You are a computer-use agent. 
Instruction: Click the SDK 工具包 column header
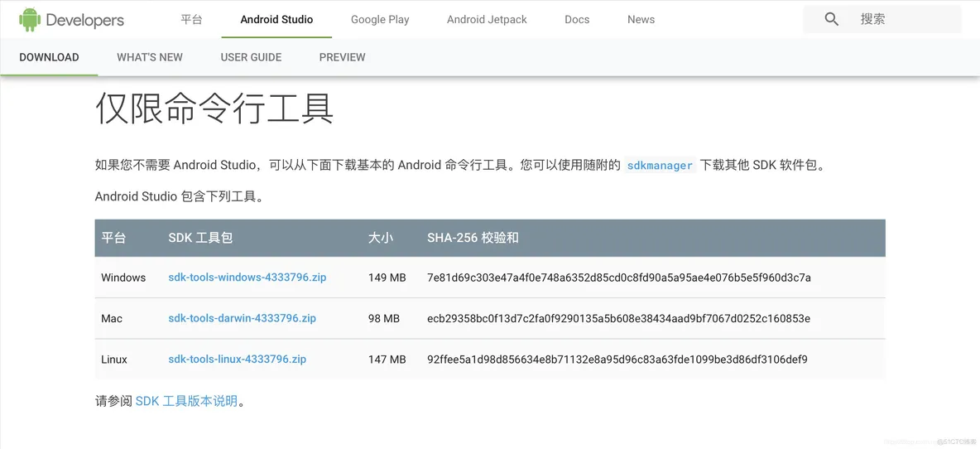200,238
